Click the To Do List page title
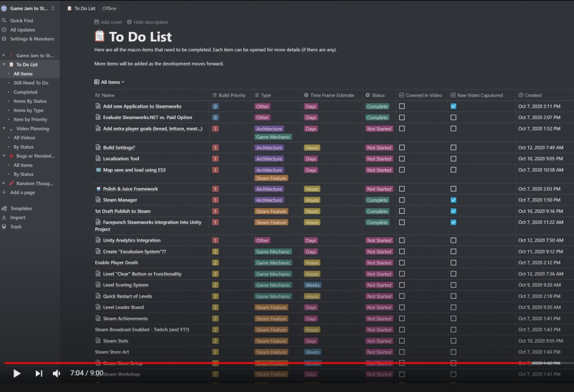This screenshot has height=392, width=574. coord(140,37)
